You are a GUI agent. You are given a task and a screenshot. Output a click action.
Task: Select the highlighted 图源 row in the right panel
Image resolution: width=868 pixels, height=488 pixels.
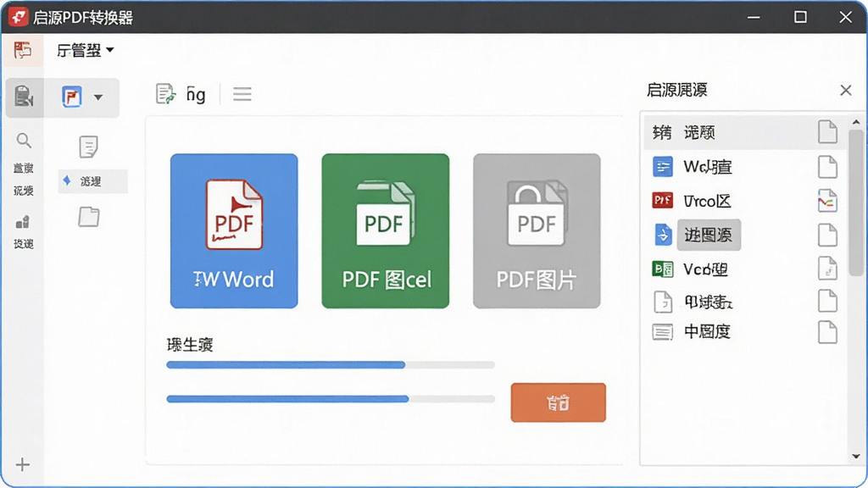(x=744, y=236)
